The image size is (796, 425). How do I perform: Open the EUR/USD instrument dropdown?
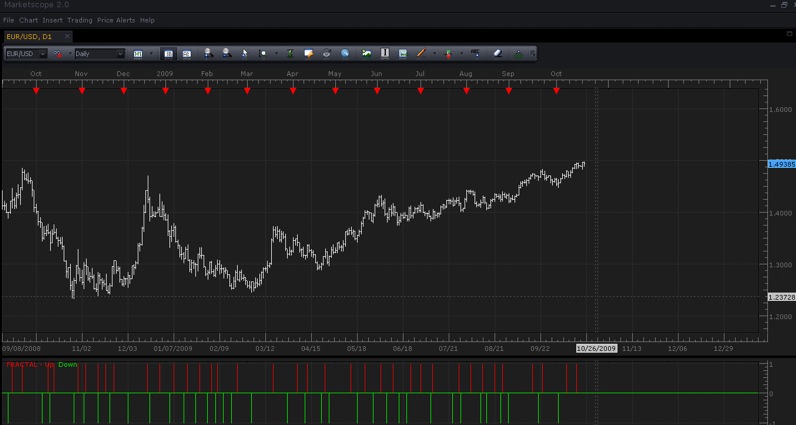tap(26, 53)
